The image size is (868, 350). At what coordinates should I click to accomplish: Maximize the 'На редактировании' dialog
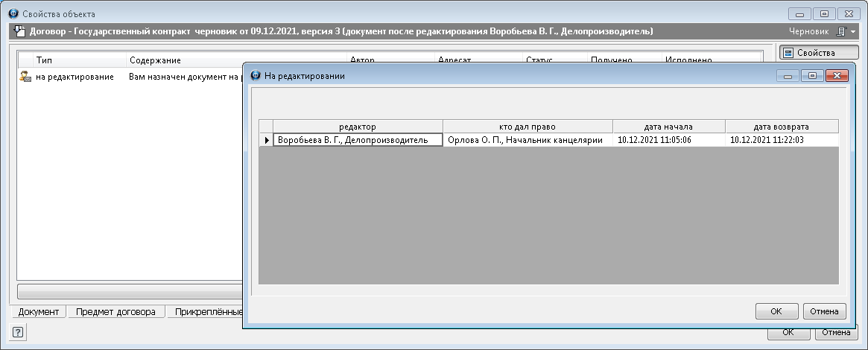tap(812, 76)
